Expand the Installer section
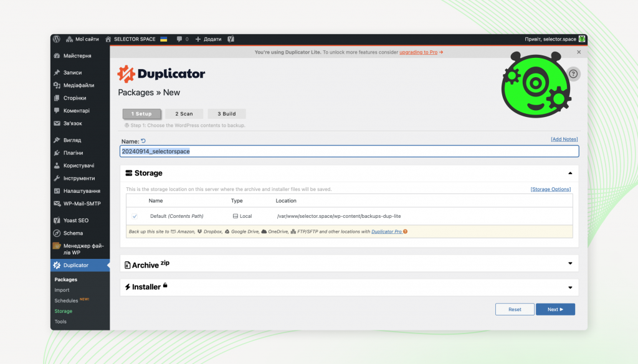638x364 pixels. [569, 287]
